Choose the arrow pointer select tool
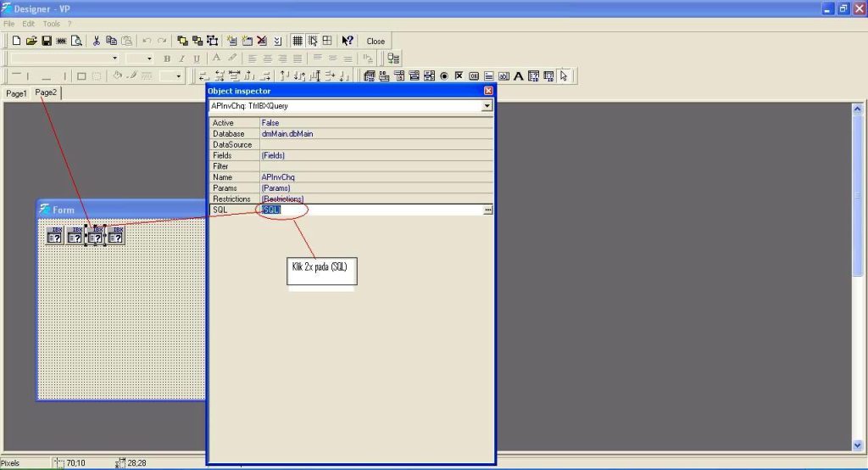Image resolution: width=868 pixels, height=470 pixels. (564, 76)
